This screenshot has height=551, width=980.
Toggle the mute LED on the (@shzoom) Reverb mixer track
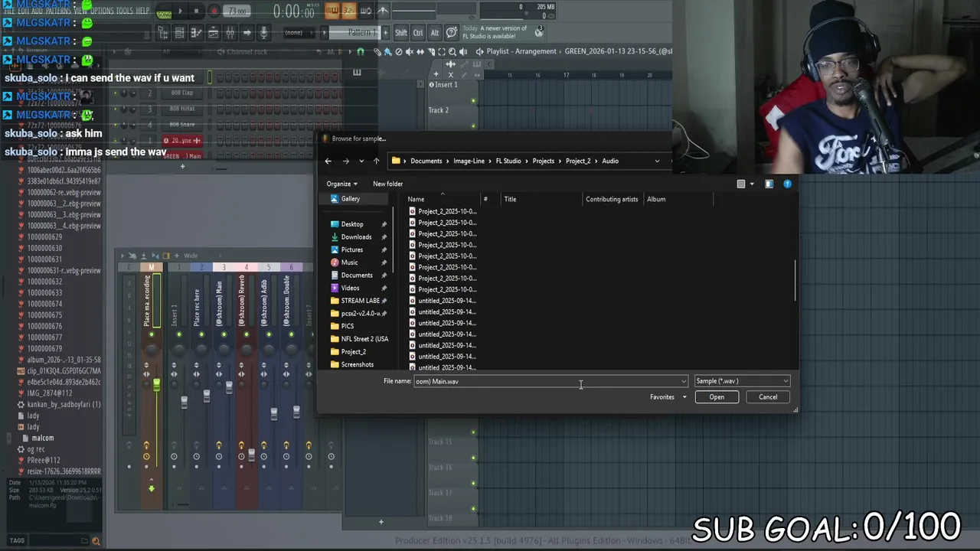pos(245,334)
